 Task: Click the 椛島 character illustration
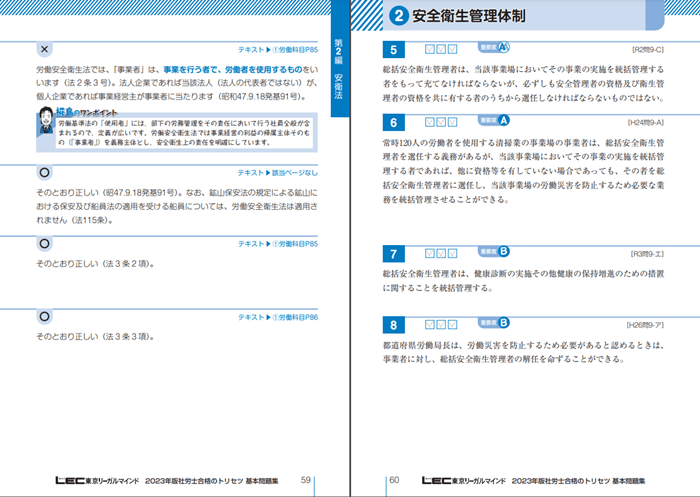(x=46, y=121)
